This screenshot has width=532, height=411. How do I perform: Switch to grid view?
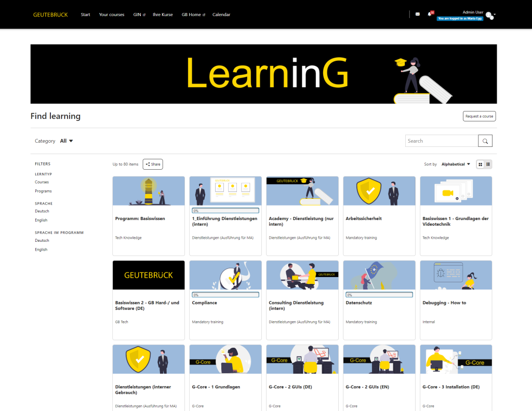tap(480, 165)
